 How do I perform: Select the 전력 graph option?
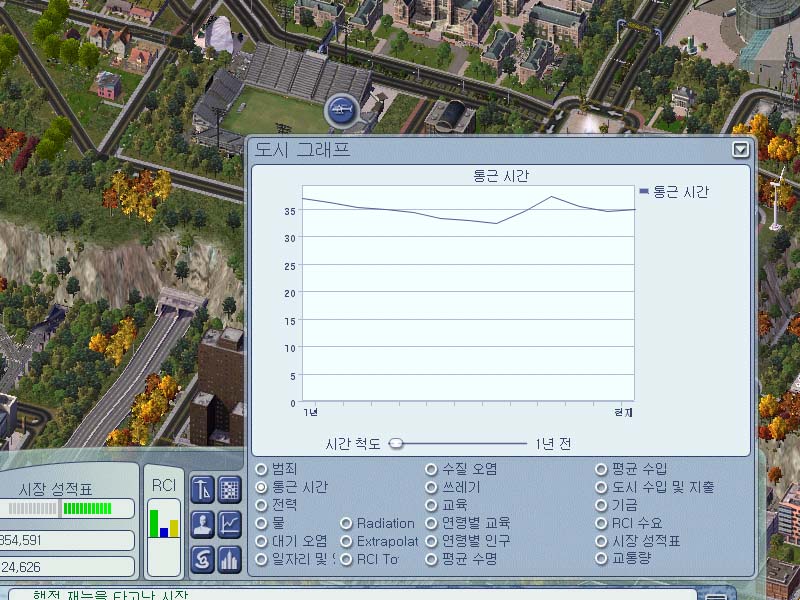point(261,505)
